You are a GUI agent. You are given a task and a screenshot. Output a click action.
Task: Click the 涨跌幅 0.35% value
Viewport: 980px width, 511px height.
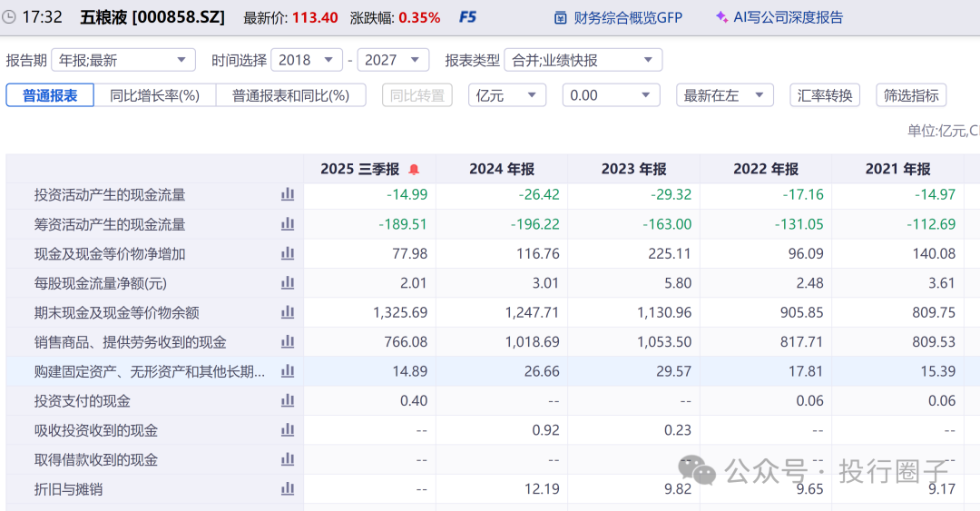pos(419,17)
